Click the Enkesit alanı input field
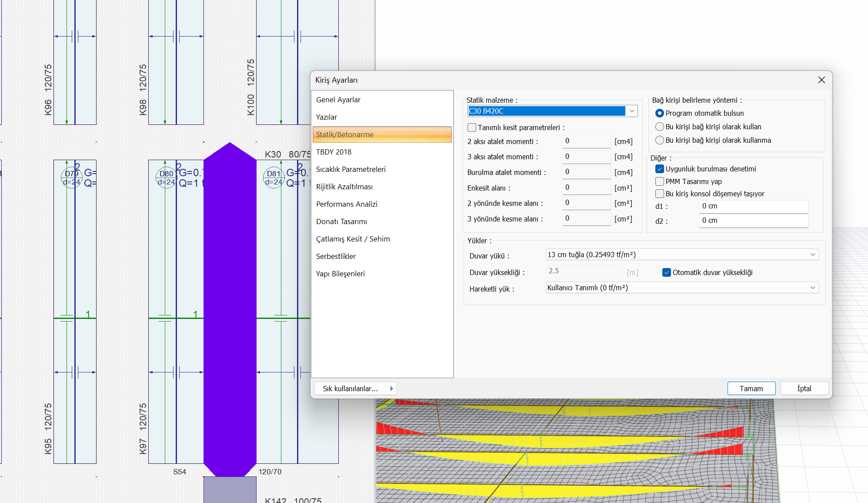868x503 pixels. coord(586,188)
